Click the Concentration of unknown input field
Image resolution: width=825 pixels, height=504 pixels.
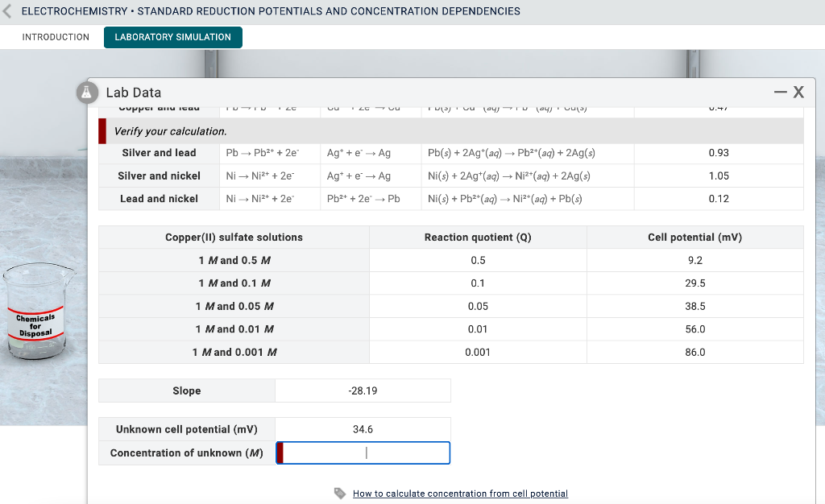pyautogui.click(x=363, y=453)
